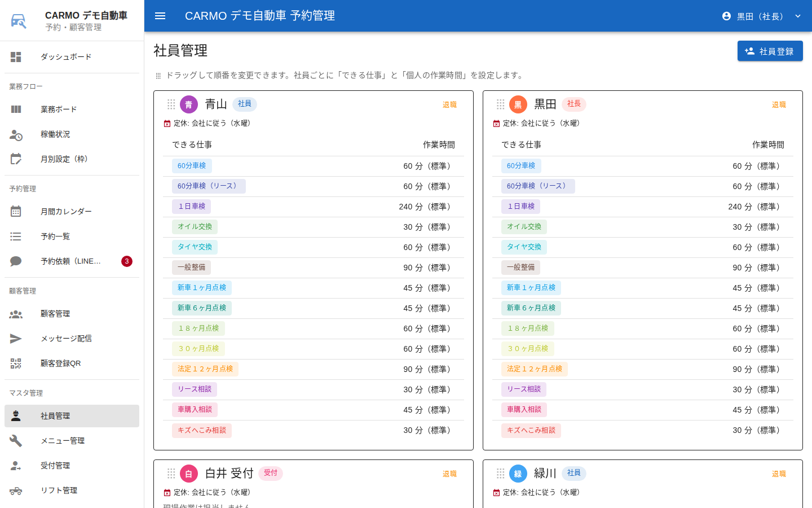The image size is (812, 508).
Task: Click 240 分（標準）in 青山's １日車検 row
Action: point(427,207)
